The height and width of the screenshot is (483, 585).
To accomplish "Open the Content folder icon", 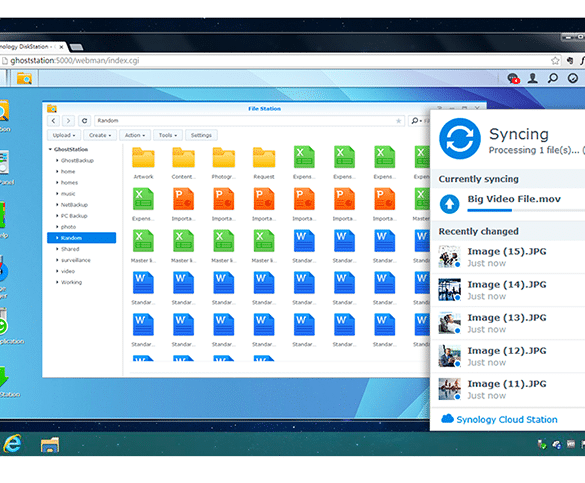I will pyautogui.click(x=183, y=158).
